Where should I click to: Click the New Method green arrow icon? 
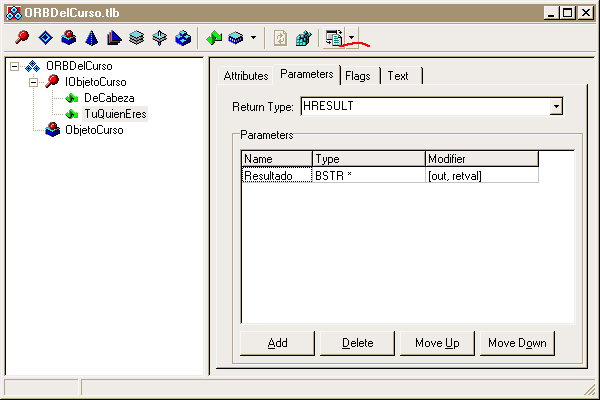[x=213, y=38]
